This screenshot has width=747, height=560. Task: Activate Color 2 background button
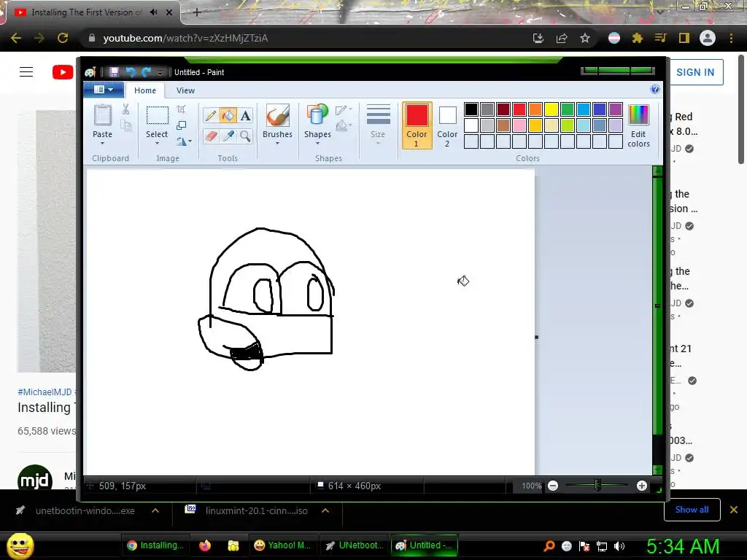[x=447, y=125]
